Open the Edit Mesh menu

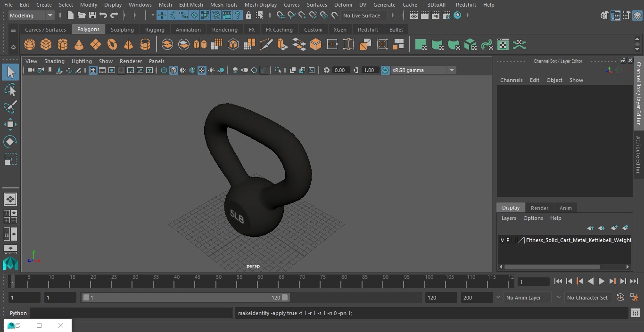(191, 5)
